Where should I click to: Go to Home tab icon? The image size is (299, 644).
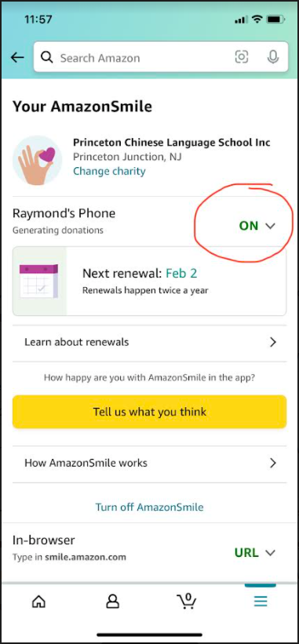click(x=38, y=602)
